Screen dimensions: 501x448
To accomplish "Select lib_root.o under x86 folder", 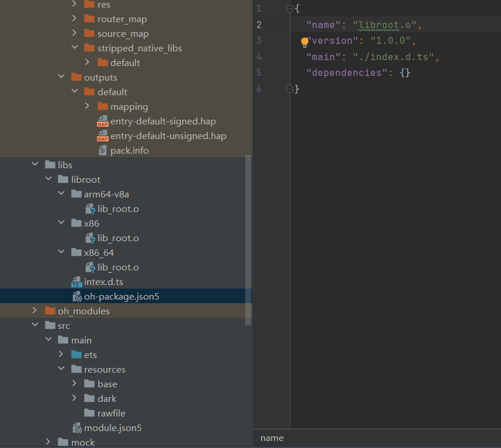I will coord(118,238).
